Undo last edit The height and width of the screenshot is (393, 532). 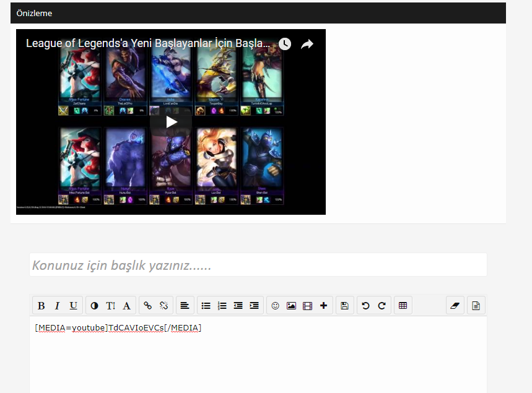pos(365,306)
